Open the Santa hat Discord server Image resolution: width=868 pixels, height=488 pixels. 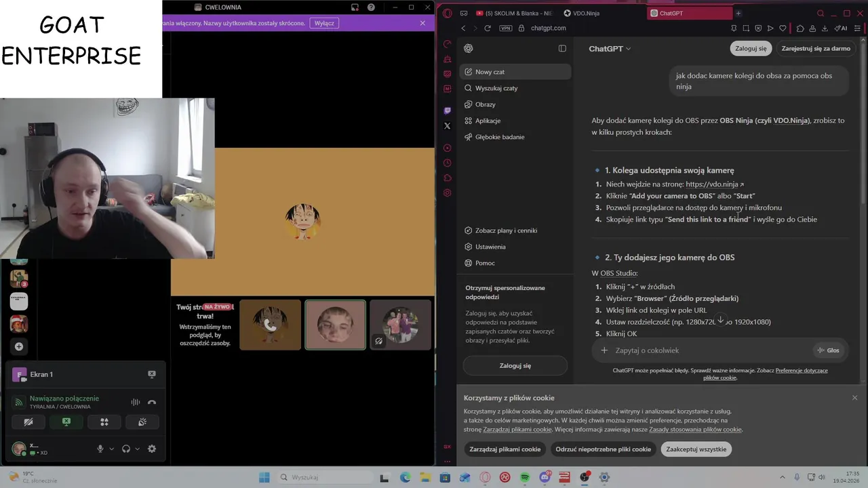(19, 323)
